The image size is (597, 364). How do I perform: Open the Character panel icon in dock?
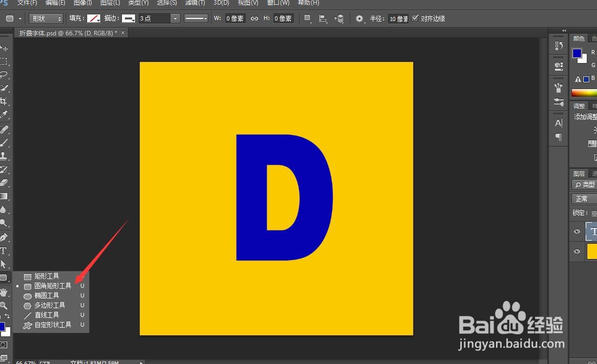pyautogui.click(x=559, y=123)
